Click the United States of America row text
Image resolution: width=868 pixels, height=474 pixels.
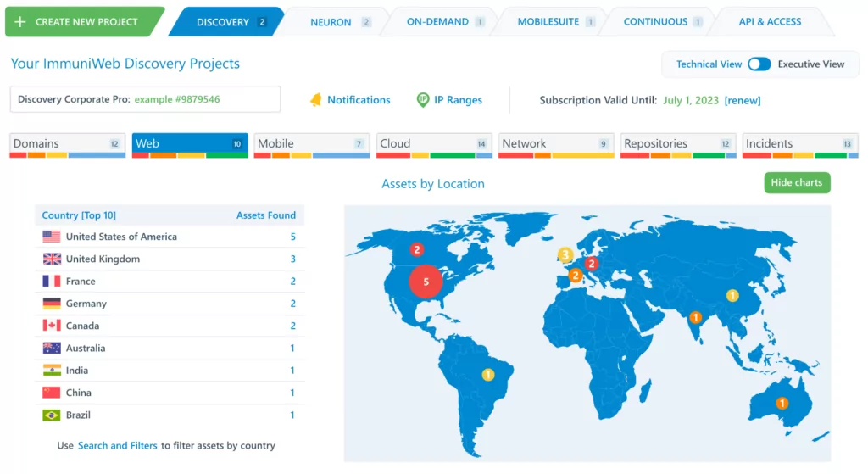tap(121, 237)
